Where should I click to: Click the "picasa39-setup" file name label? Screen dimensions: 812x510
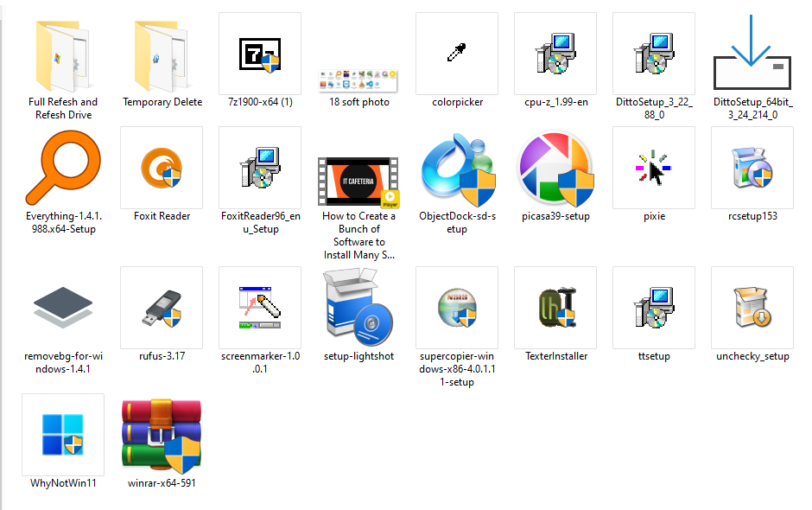click(x=555, y=216)
